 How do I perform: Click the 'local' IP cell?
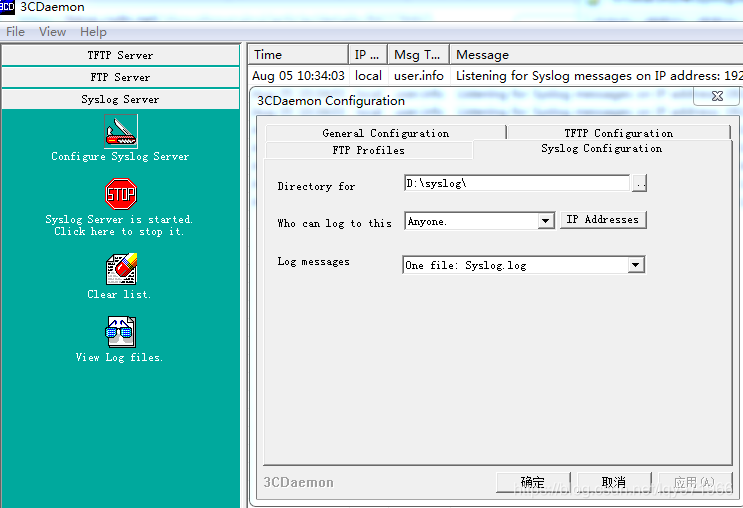pos(368,76)
